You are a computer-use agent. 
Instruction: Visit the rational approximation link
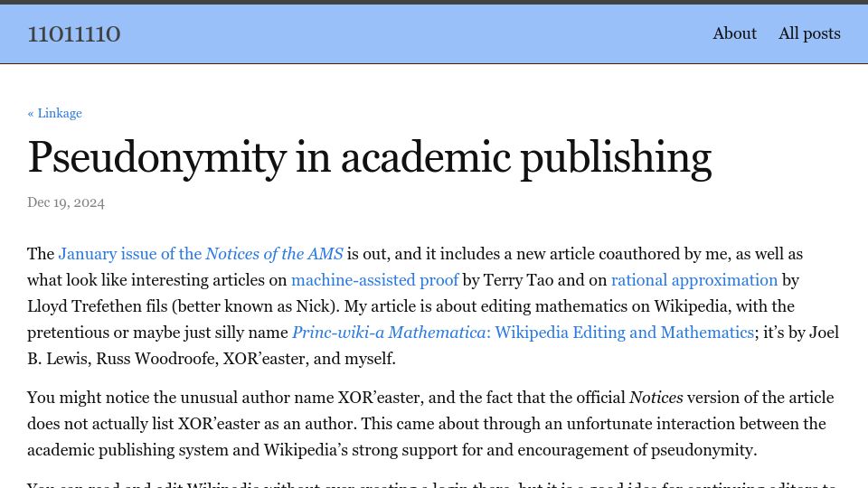(694, 280)
